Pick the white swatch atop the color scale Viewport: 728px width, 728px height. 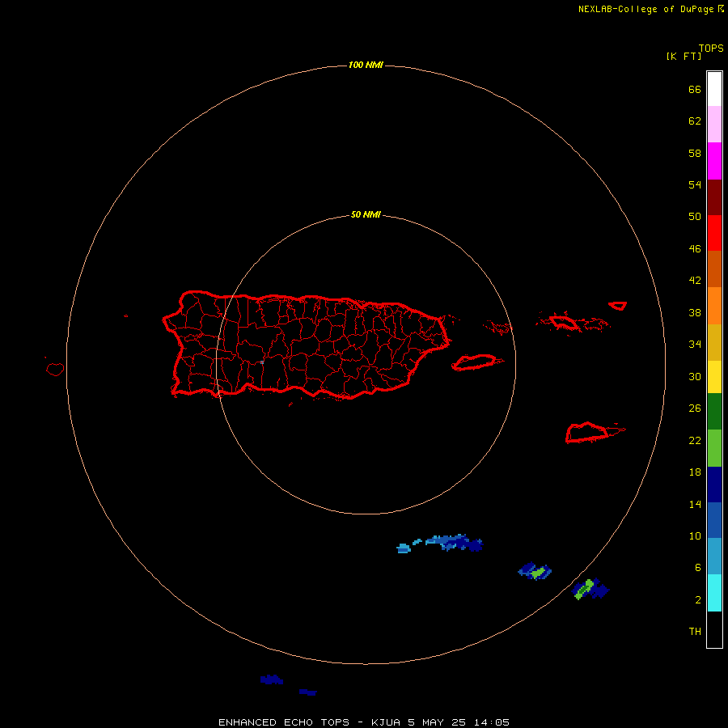pyautogui.click(x=714, y=89)
